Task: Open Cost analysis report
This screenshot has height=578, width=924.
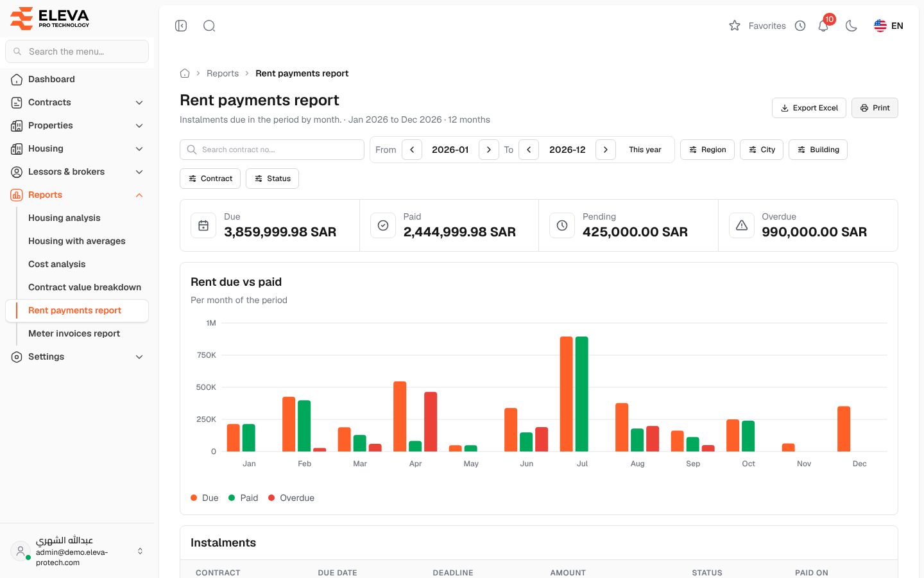Action: (x=56, y=264)
